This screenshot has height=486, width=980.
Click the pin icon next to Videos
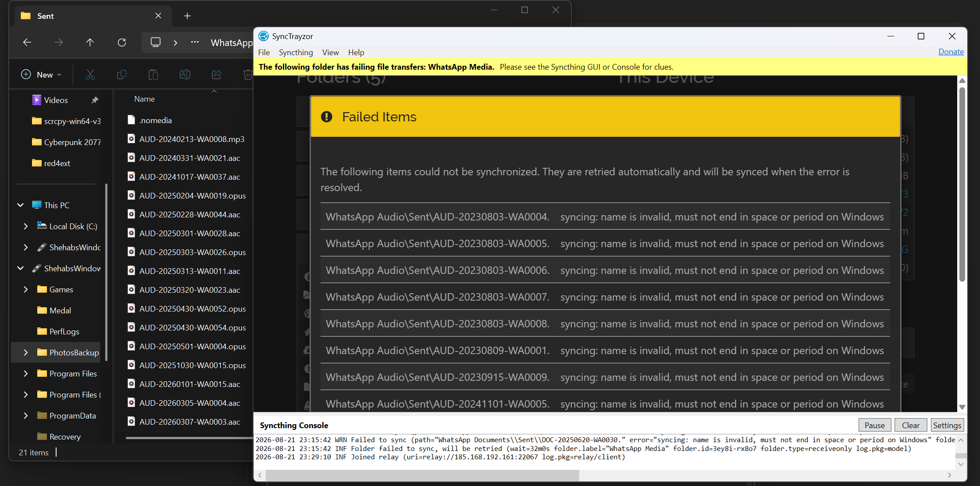[95, 100]
